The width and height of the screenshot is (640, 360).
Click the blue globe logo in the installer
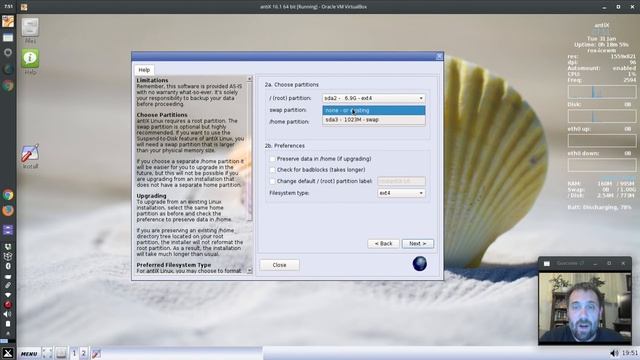(x=420, y=264)
